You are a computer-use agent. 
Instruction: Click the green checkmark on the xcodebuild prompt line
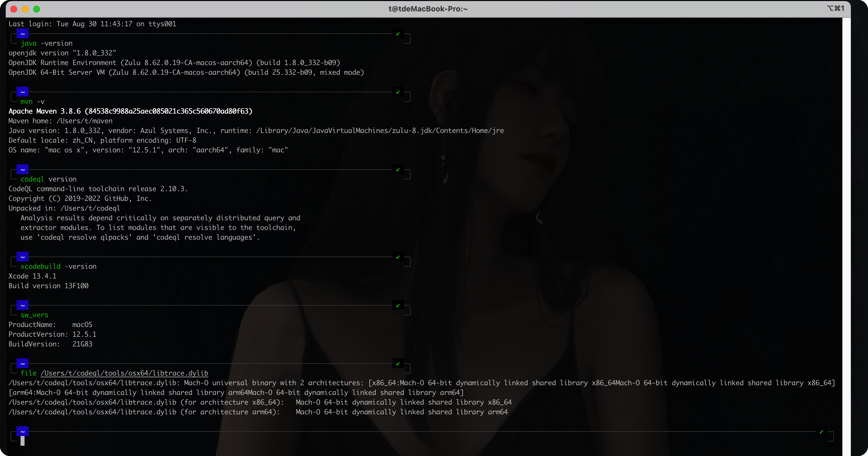398,257
